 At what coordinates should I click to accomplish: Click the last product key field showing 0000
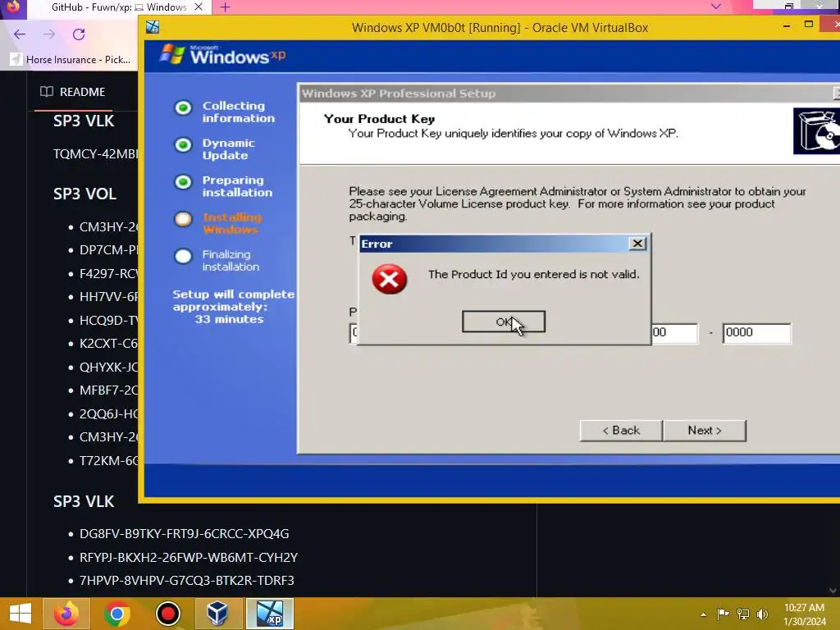pyautogui.click(x=756, y=333)
